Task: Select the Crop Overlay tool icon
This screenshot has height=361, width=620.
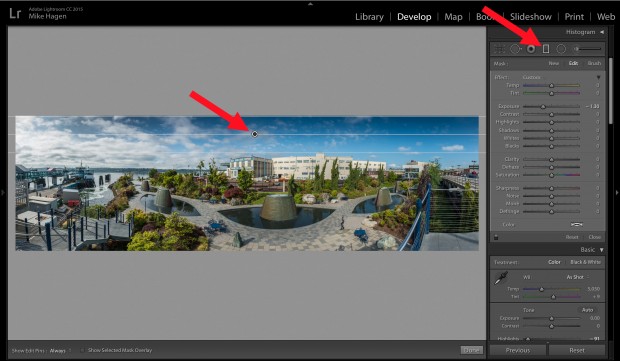Action: [x=500, y=49]
